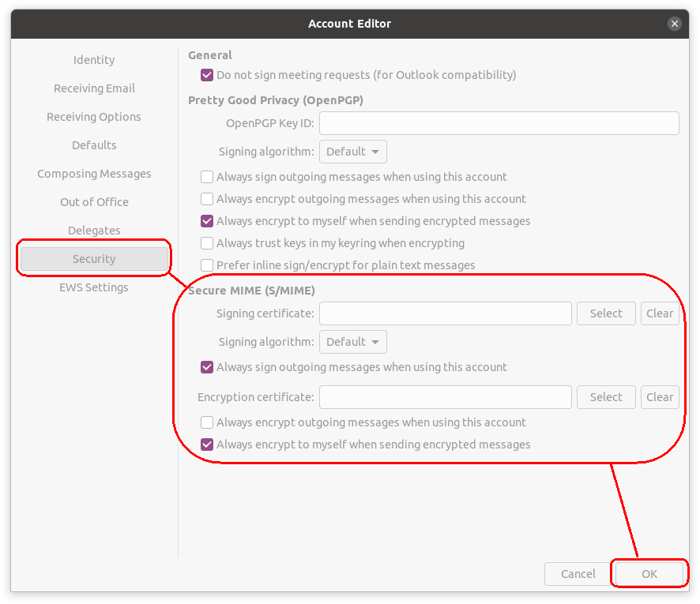Clear the encryption certificate
This screenshot has width=700, height=604.
pyautogui.click(x=660, y=397)
